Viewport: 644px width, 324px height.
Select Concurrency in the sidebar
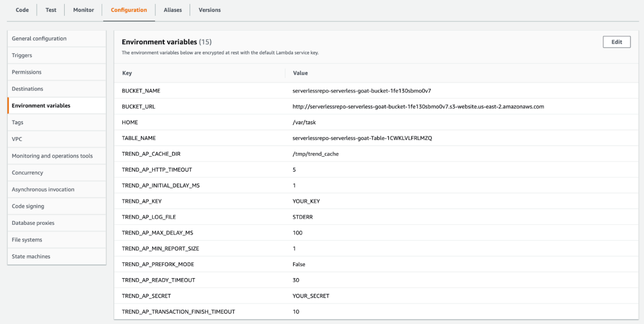point(27,173)
